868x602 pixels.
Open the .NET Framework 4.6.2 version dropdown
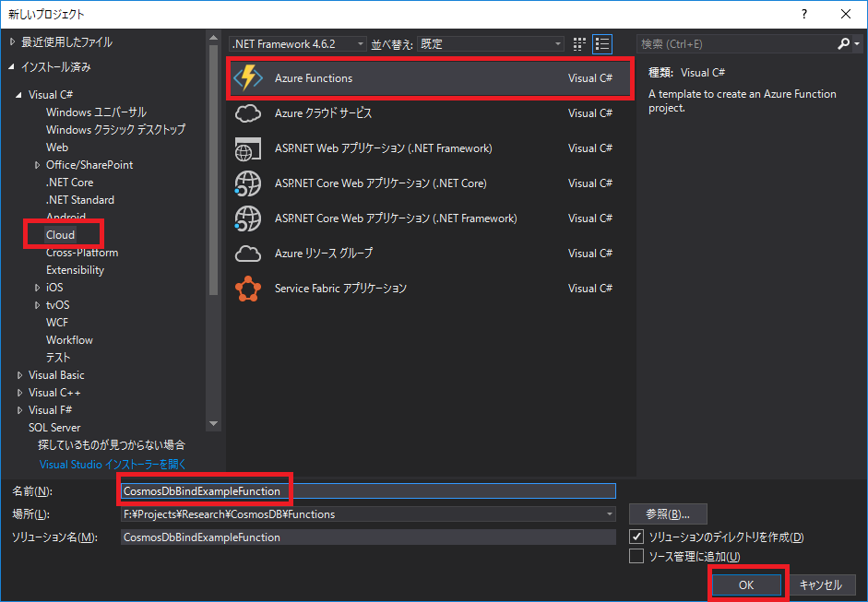click(x=298, y=43)
